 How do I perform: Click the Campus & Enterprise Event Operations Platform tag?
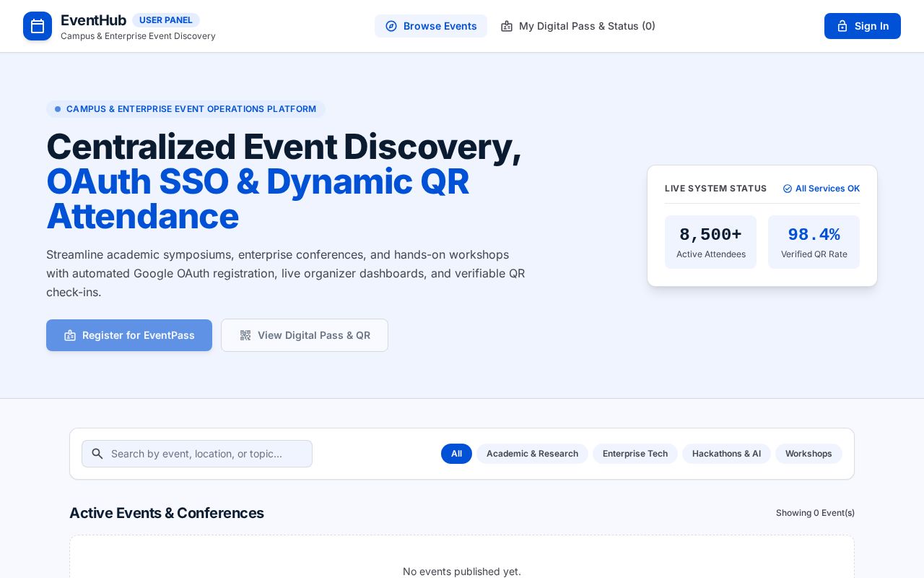(186, 109)
